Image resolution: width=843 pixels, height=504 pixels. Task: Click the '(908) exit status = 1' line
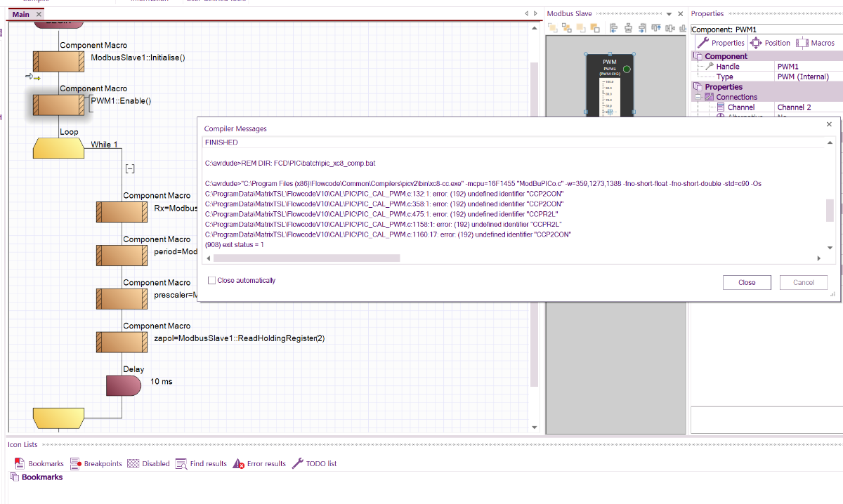click(x=235, y=244)
